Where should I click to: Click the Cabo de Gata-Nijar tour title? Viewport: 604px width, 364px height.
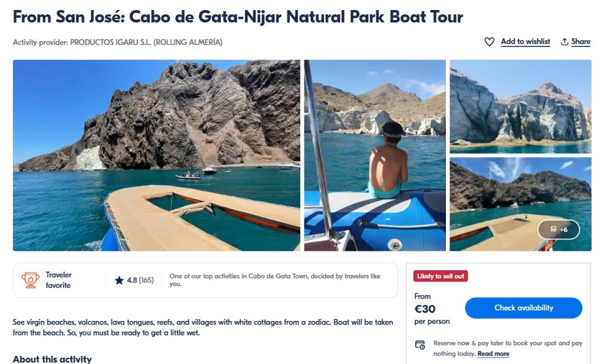pyautogui.click(x=238, y=17)
